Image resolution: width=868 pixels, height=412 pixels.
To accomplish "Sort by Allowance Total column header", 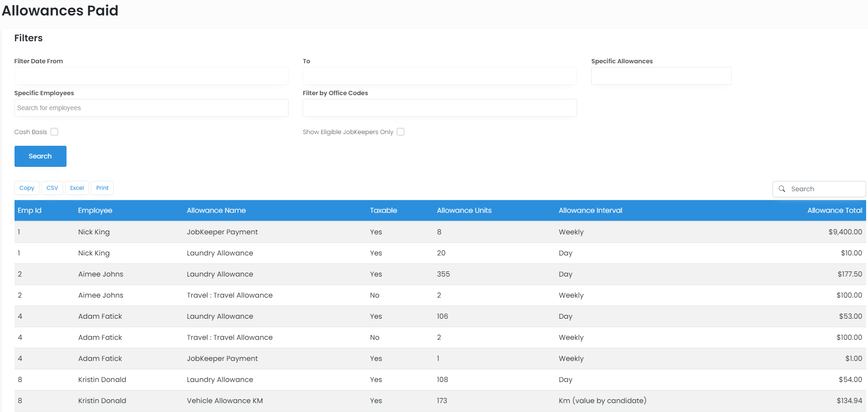I will [834, 210].
